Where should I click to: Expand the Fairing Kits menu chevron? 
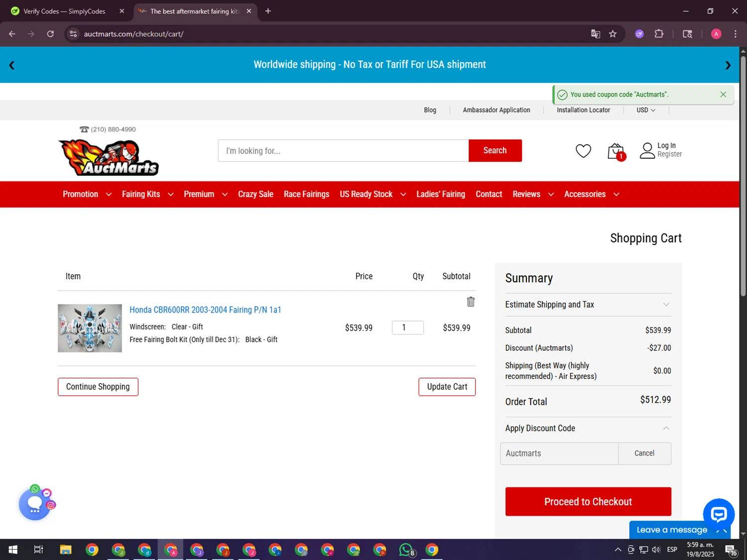point(170,195)
